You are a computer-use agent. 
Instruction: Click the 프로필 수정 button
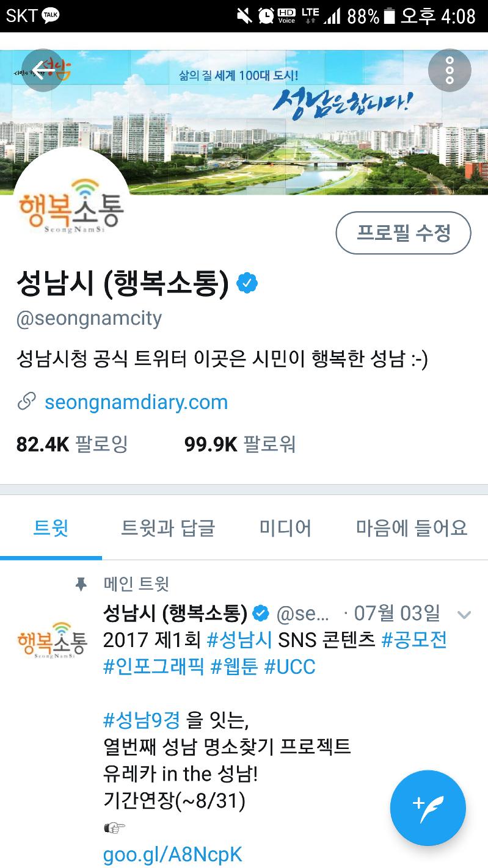tap(403, 233)
